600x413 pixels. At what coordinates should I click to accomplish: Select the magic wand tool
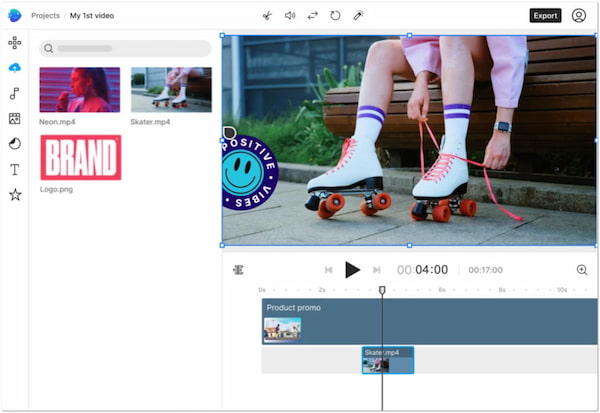(x=358, y=16)
